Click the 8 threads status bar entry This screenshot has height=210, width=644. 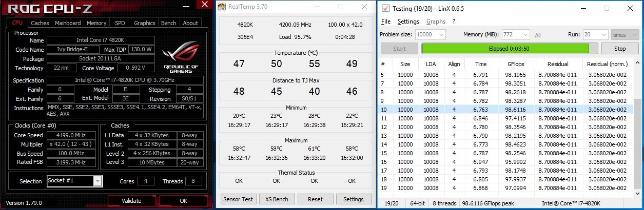(x=444, y=203)
